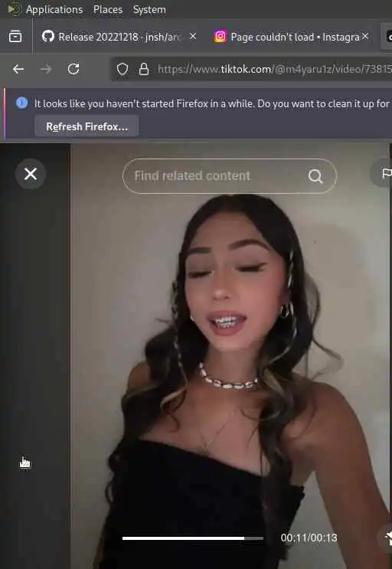Close the TikTok video viewer overlay

click(x=31, y=174)
